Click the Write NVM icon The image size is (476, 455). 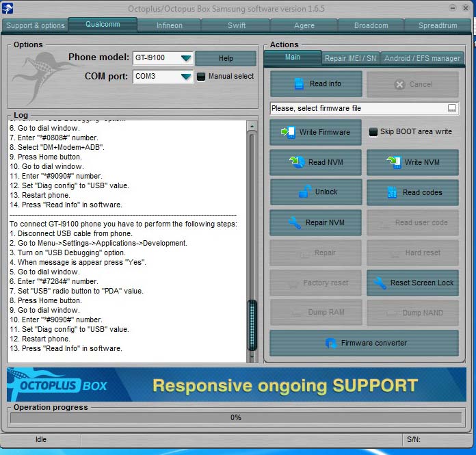[394, 162]
